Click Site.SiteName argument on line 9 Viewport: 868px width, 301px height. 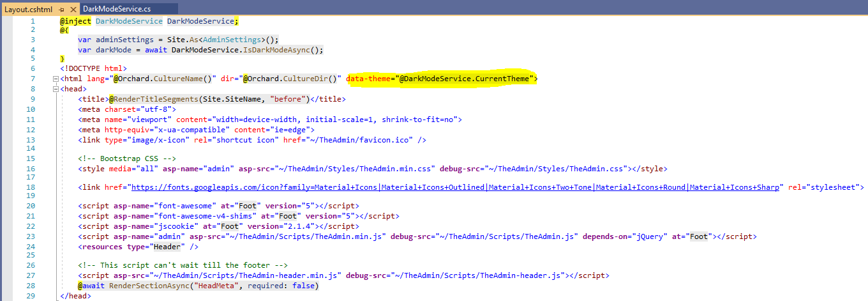point(231,99)
